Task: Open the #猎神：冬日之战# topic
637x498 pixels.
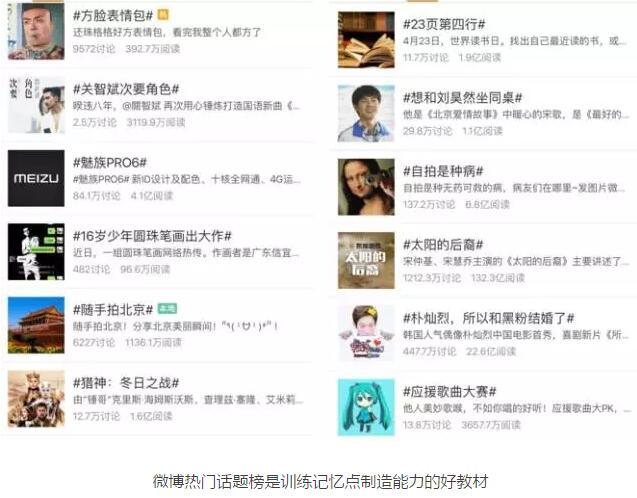Action: 126,383
